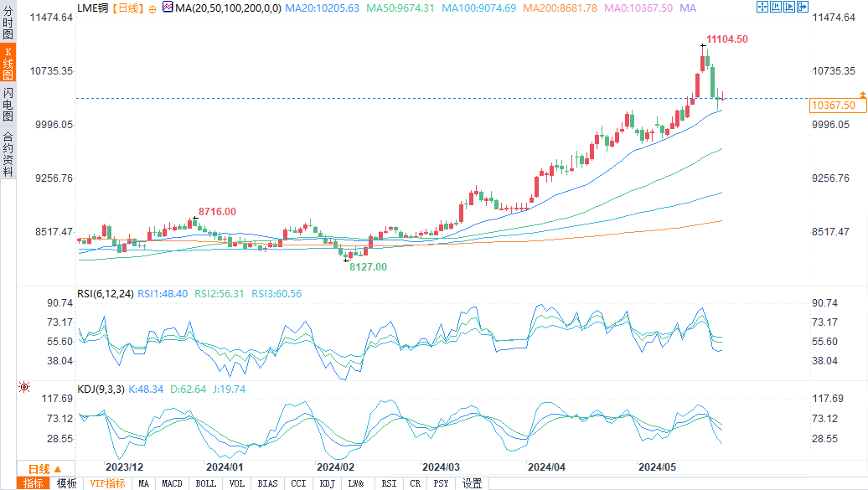Screen dimensions: 868x490
Task: Click the red sun icon beside KDJ panel
Action: [x=23, y=387]
